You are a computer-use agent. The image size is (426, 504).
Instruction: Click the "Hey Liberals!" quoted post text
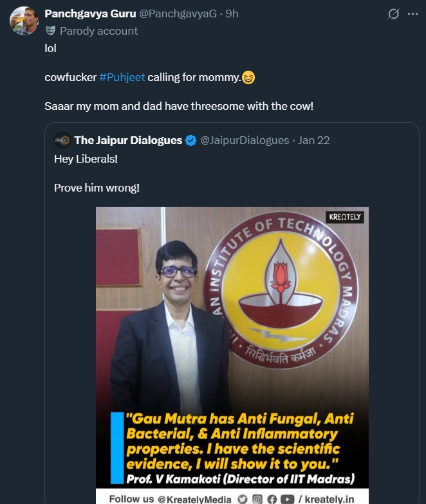tap(86, 158)
